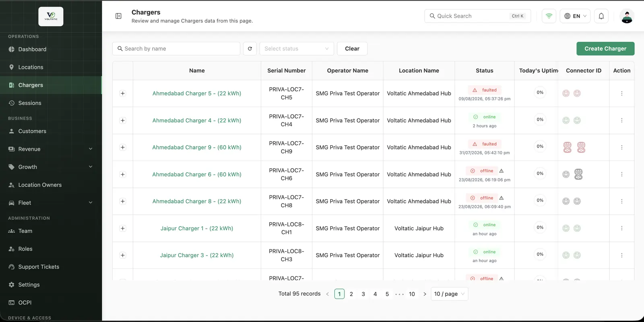Open actions menu for Ahmedabad Charger 8
The width and height of the screenshot is (644, 322).
click(622, 201)
